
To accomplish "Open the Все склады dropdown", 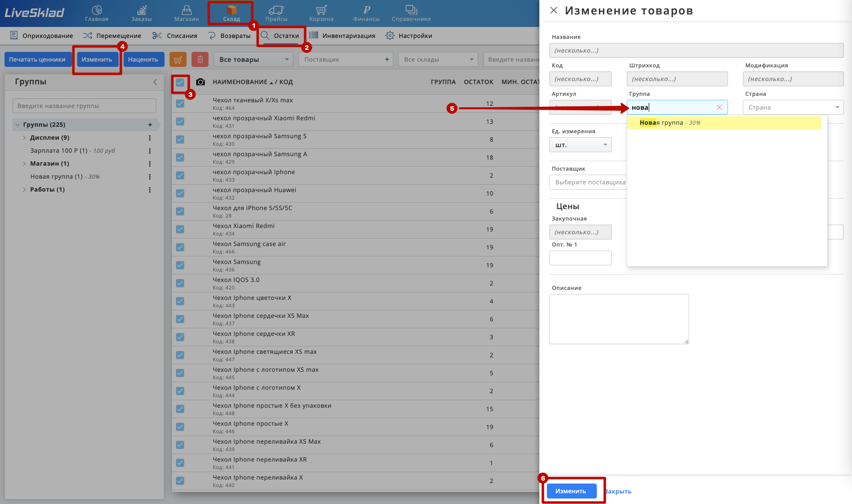I will [x=438, y=59].
